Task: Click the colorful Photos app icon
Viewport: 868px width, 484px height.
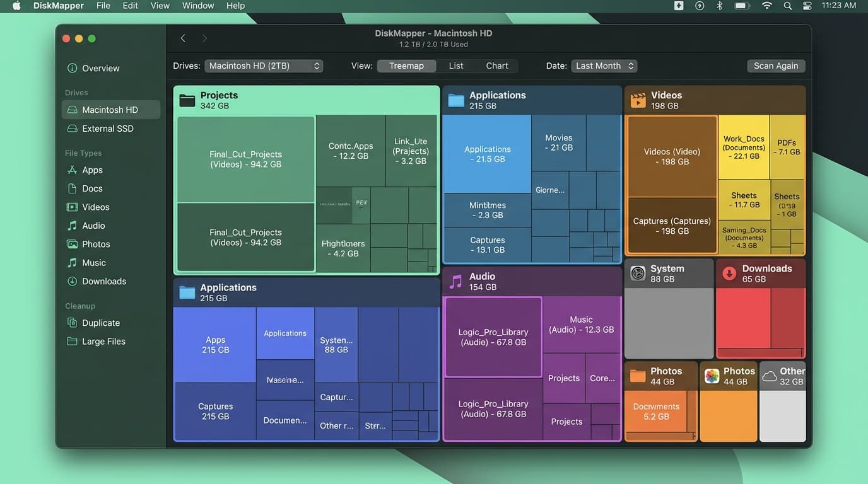Action: tap(712, 376)
